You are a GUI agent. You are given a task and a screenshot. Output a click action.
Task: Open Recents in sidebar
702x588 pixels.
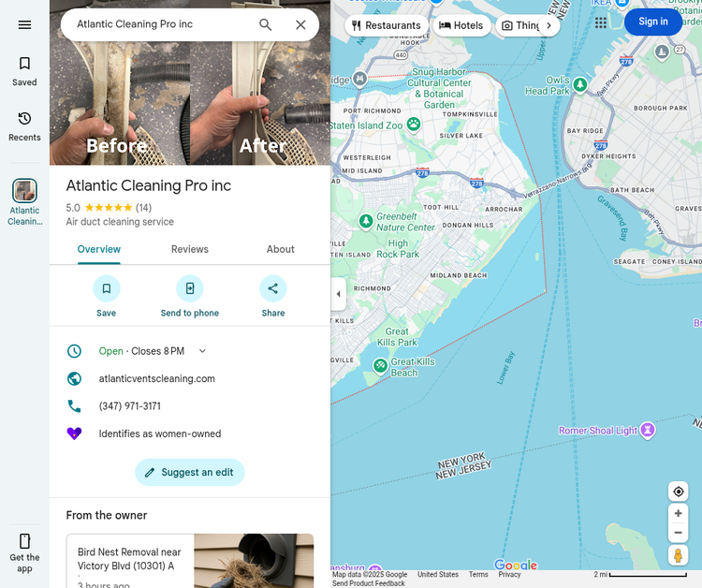tap(24, 126)
